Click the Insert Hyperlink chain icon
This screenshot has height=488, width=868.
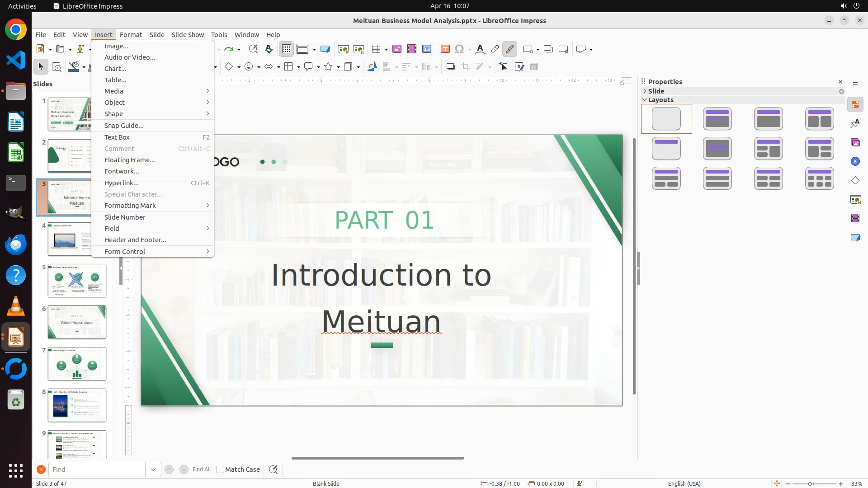(495, 49)
